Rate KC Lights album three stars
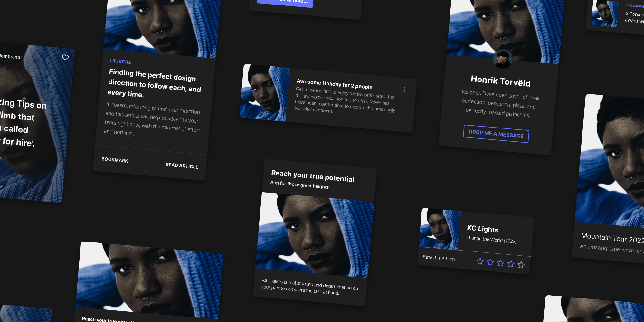The height and width of the screenshot is (322, 644). click(x=500, y=263)
